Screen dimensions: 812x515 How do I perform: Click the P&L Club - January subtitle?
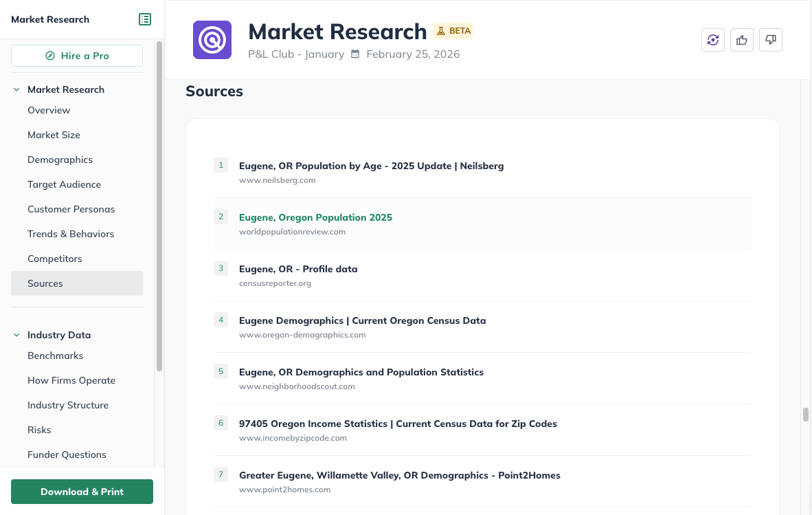[296, 54]
